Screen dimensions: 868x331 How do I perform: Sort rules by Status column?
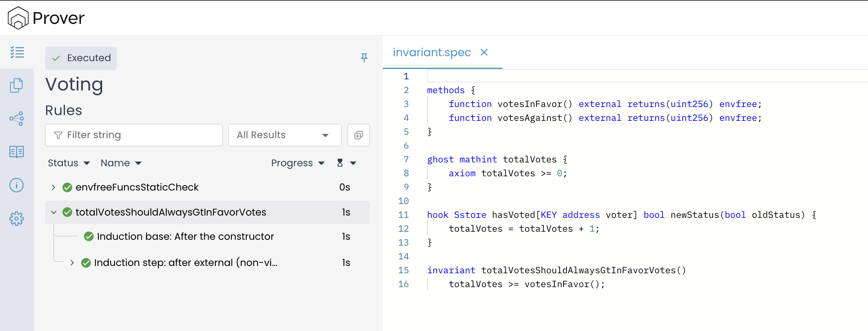click(69, 163)
